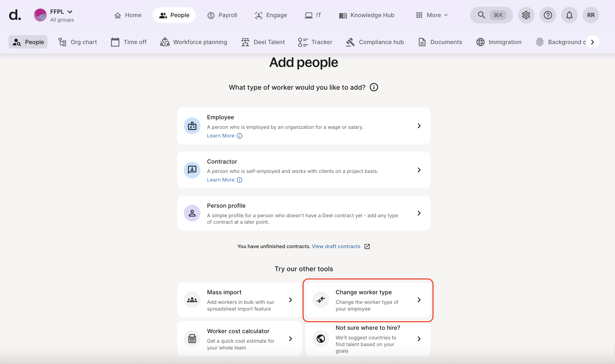Click the Deel 'd.' logo
Screen dimensions: 615x364
[15, 15]
